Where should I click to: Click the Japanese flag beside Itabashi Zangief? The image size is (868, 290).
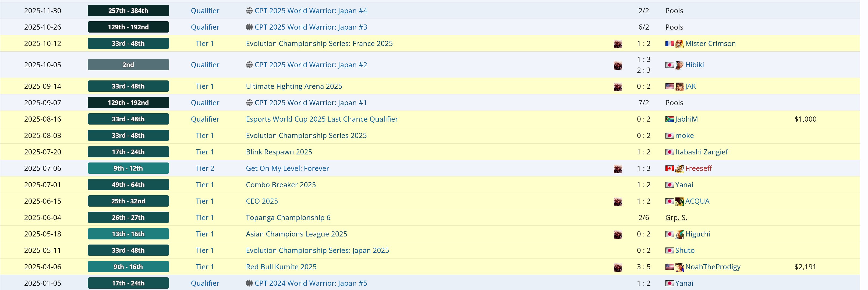[x=669, y=152]
